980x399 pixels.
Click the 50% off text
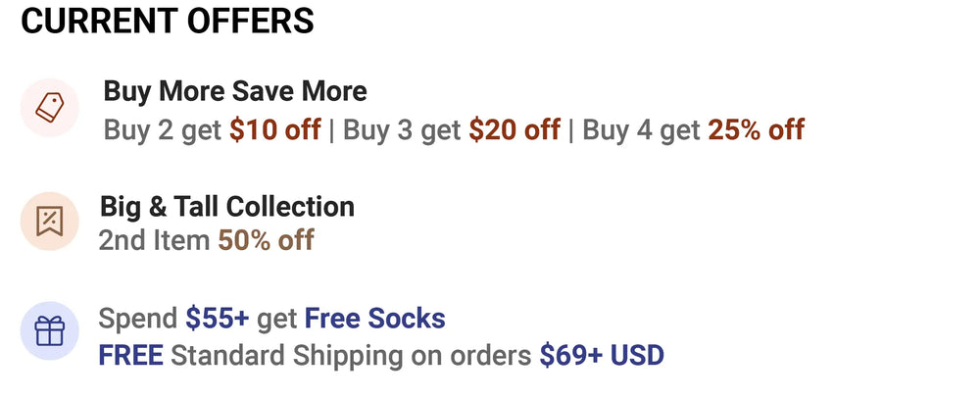point(266,240)
